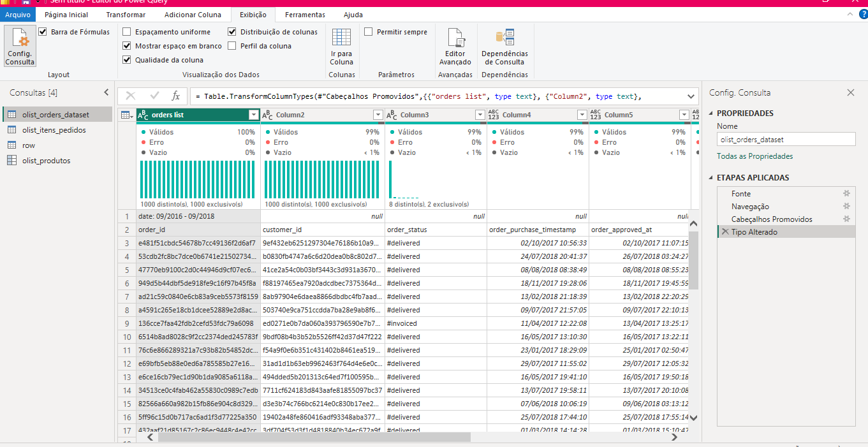Enable the Perfil da coluna option
Image resolution: width=868 pixels, height=447 pixels.
coord(232,46)
